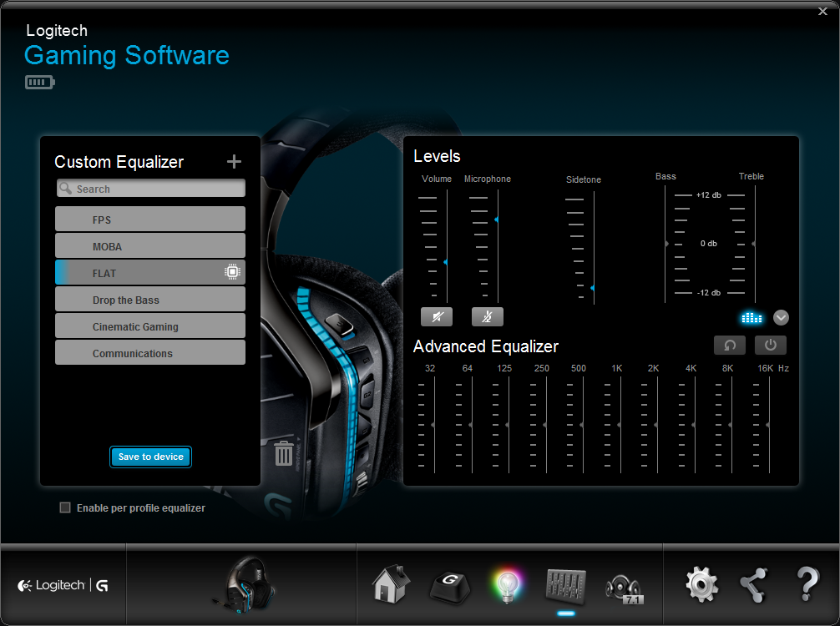Mute the headset volume
This screenshot has height=626, width=840.
click(437, 317)
